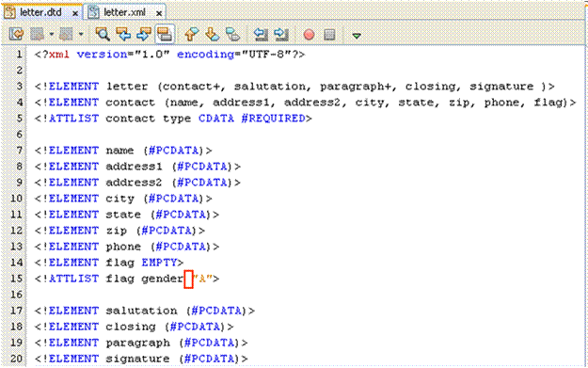Image resolution: width=588 pixels, height=368 pixels.
Task: Click the letter.dtd file icon in tab
Action: [10, 12]
